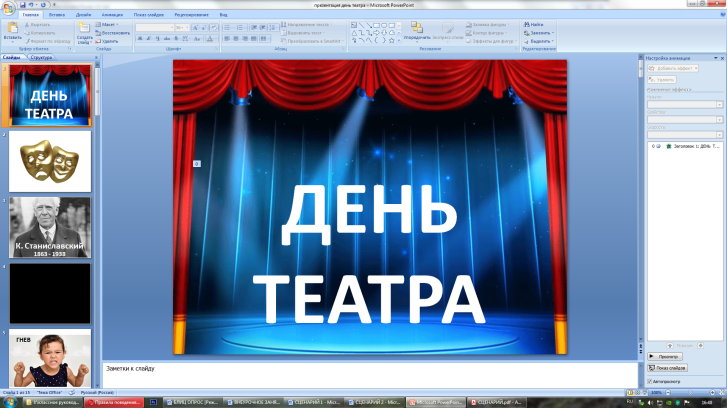727x408 pixels.
Task: Expand the Макет layout dropdown
Action: (110, 24)
